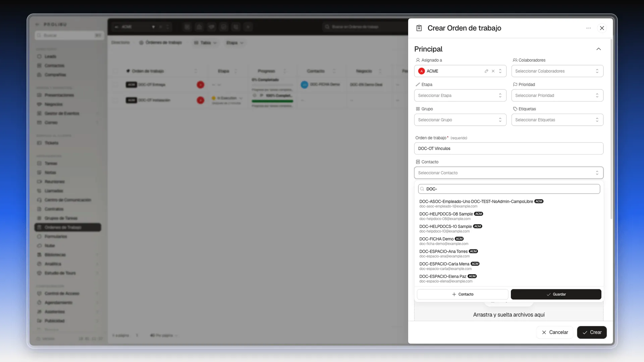Open Leads in the blurred sidebar
Screen dimensions: 644x362
[50, 56]
